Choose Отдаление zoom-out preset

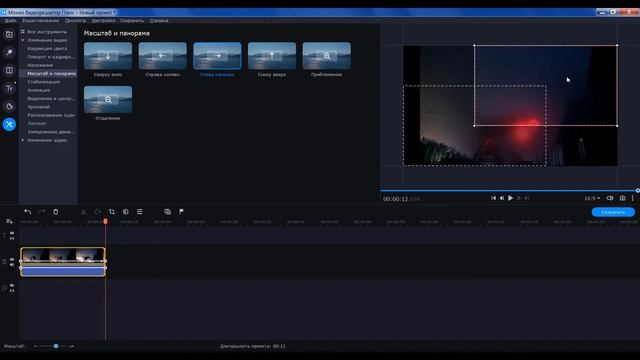tap(108, 100)
